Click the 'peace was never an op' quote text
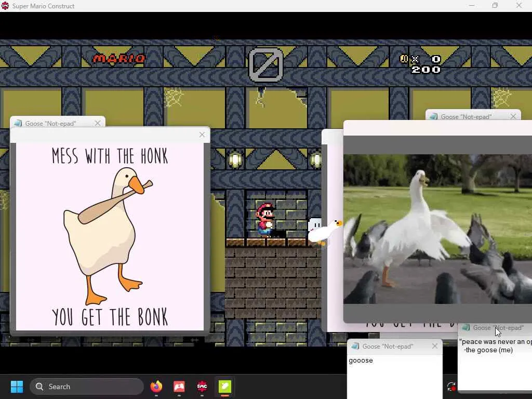This screenshot has height=399, width=532. pos(495,342)
